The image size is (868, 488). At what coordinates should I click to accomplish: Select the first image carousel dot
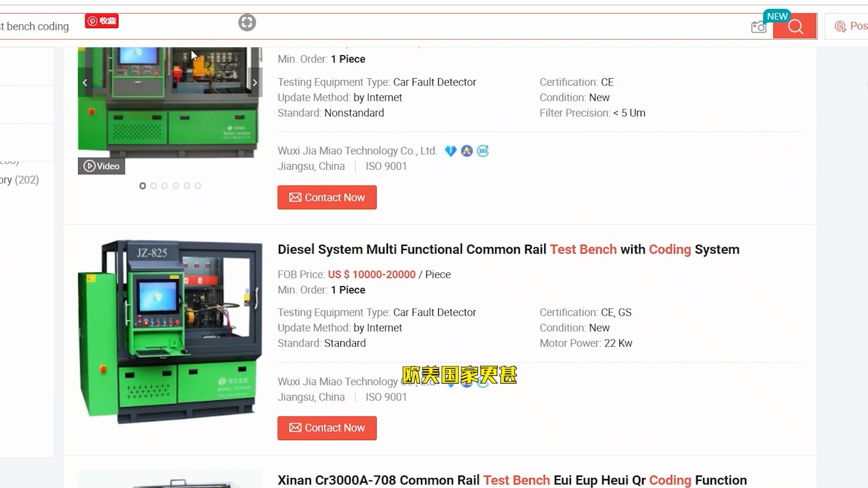[142, 186]
